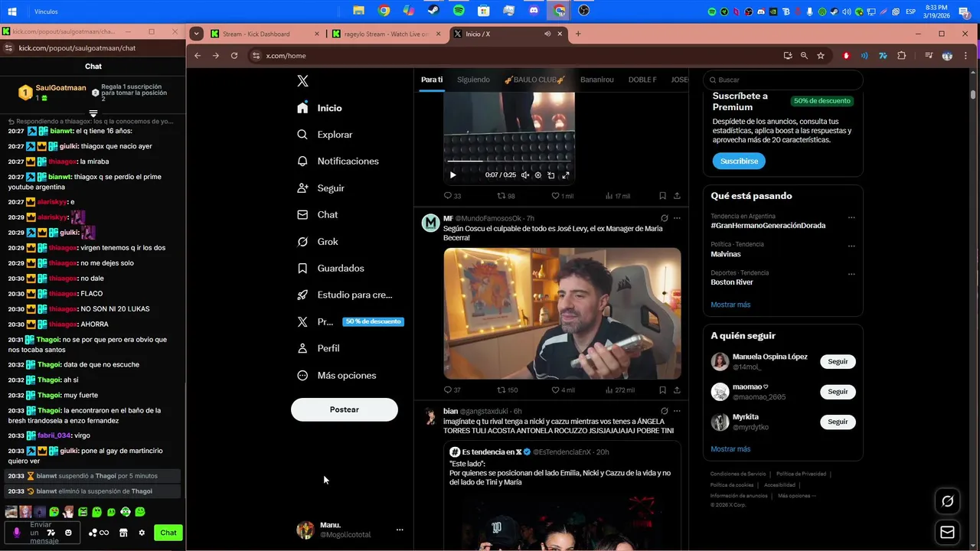Open the Premium 50% de descuento item
The height and width of the screenshot is (551, 980).
pos(350,321)
